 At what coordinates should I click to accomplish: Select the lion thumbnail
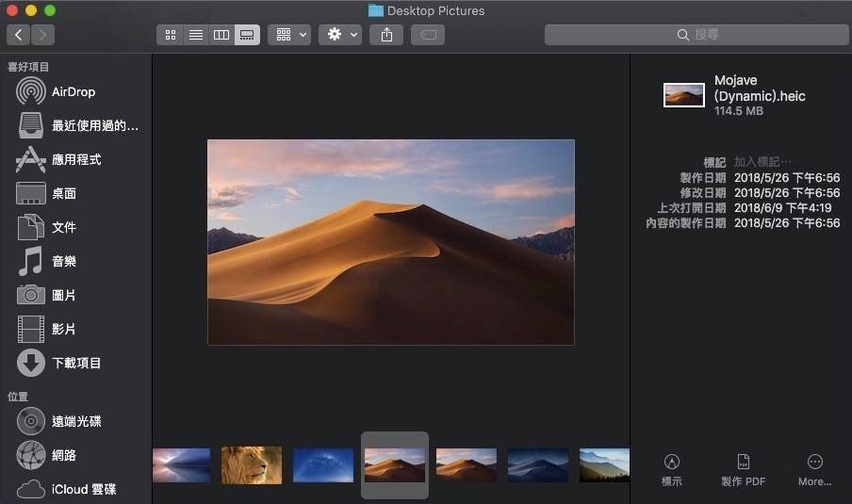[x=252, y=464]
